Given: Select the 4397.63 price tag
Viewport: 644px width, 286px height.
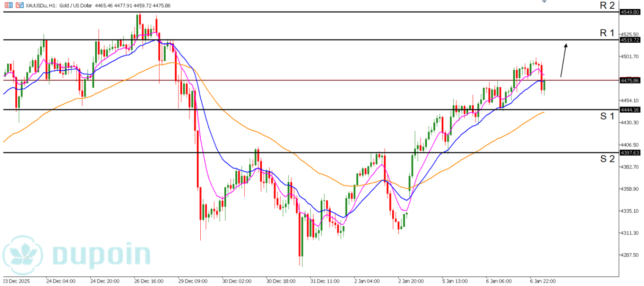Looking at the screenshot, I should 630,153.
